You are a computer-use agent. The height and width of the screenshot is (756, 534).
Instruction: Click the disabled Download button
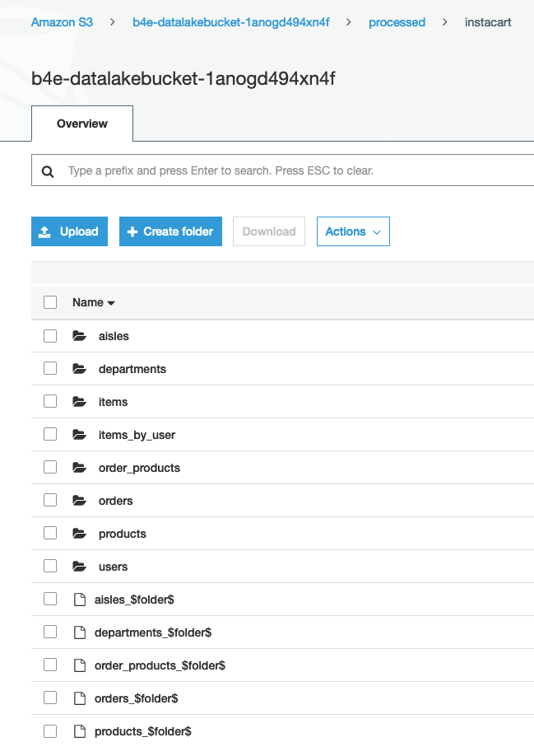(x=269, y=231)
